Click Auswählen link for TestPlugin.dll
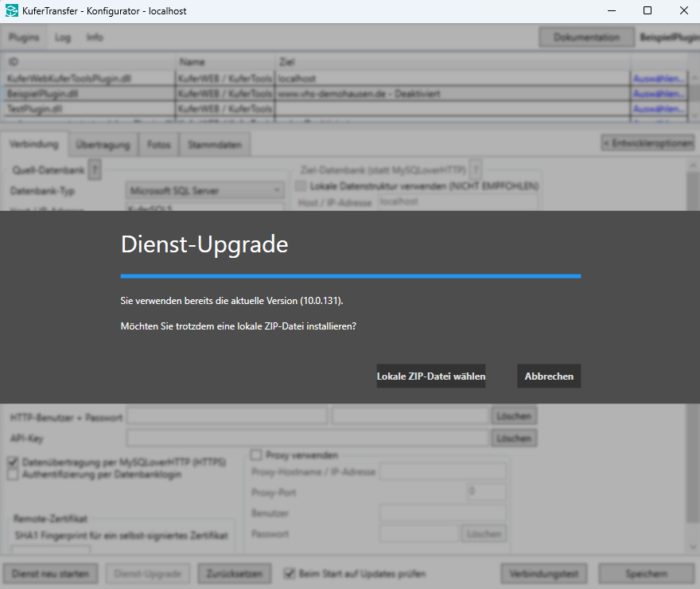Screen dimensions: 700x589 [659, 109]
